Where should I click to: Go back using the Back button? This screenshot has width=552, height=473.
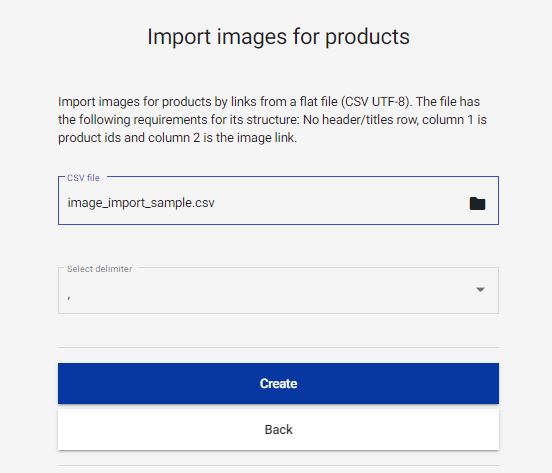tap(278, 429)
